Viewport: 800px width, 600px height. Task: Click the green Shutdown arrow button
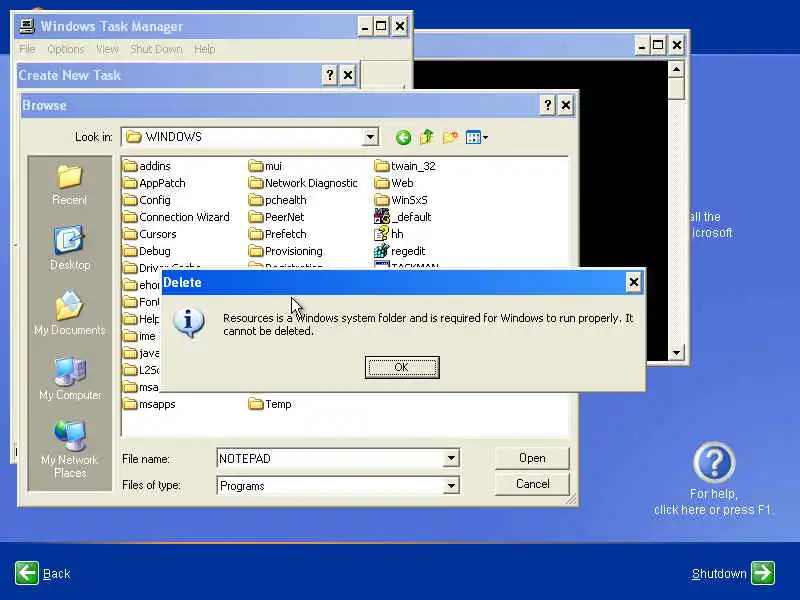click(763, 573)
